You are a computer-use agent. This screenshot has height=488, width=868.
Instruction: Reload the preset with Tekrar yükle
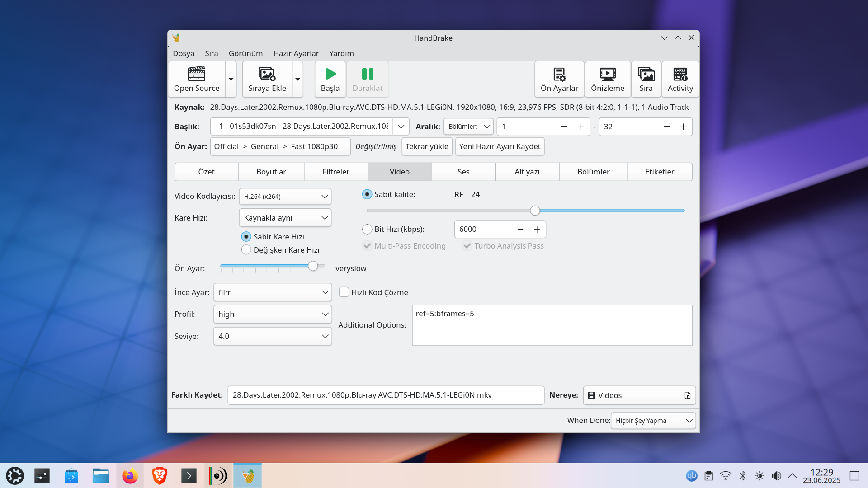pos(427,146)
